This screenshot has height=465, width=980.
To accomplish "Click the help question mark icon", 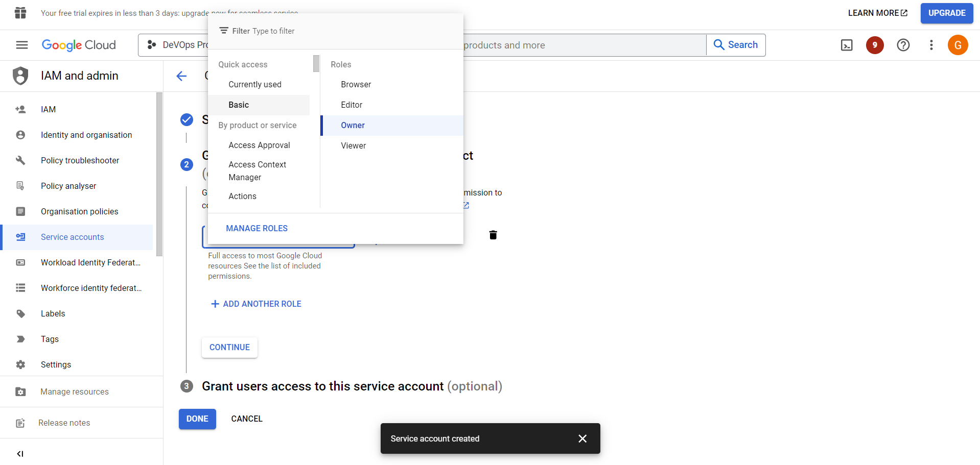I will (x=903, y=45).
